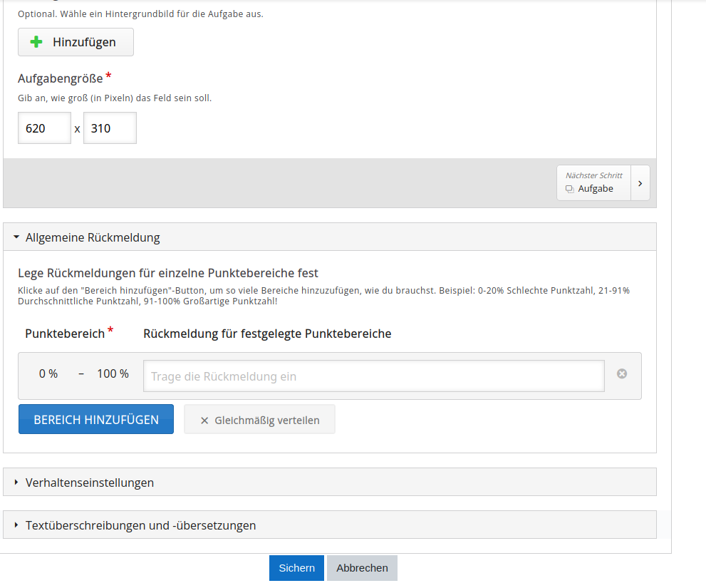Click the right chevron arrow of Nächster Schritt
Image resolution: width=706 pixels, height=588 pixels.
640,183
